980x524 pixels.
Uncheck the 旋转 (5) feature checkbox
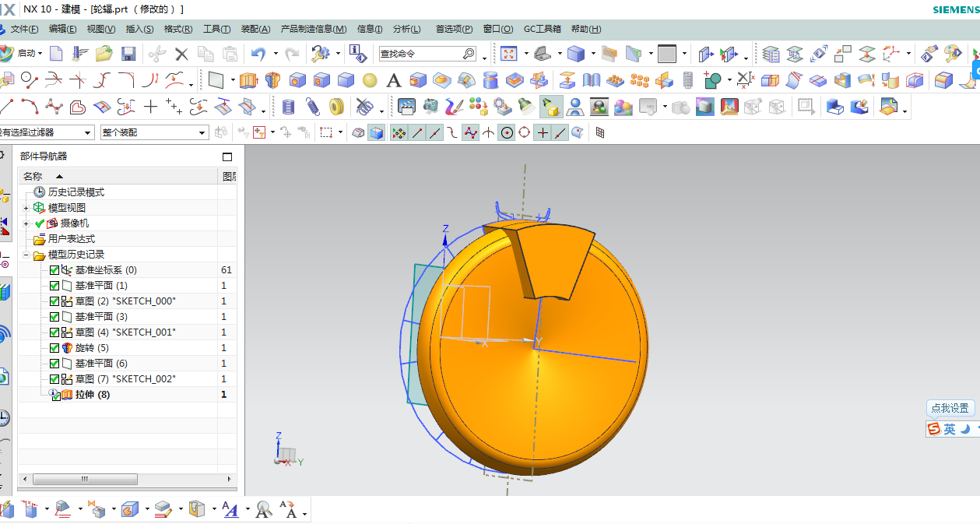[x=54, y=348]
